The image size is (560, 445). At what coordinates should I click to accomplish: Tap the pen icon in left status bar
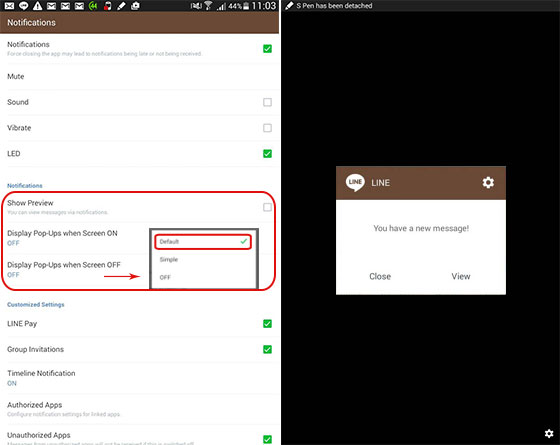[x=121, y=6]
